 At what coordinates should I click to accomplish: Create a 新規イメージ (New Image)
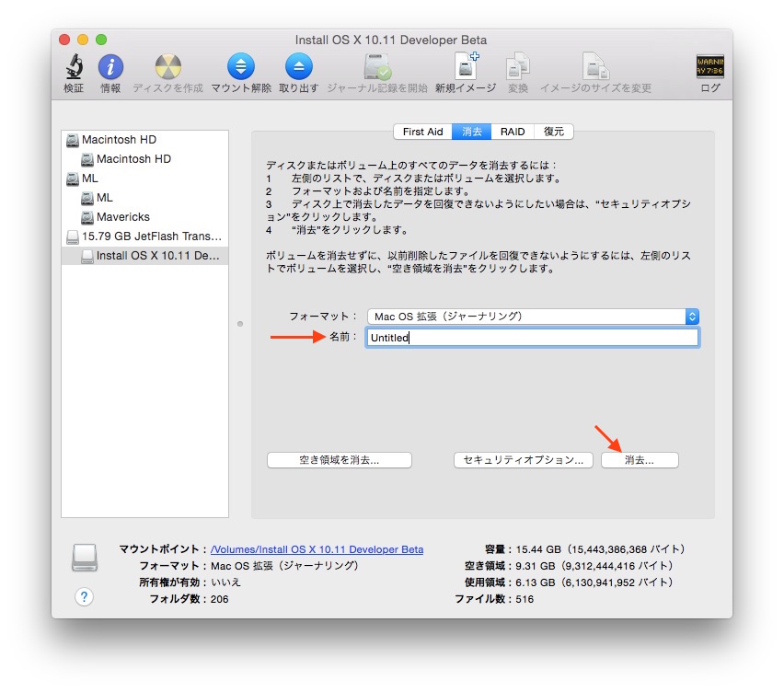click(466, 66)
